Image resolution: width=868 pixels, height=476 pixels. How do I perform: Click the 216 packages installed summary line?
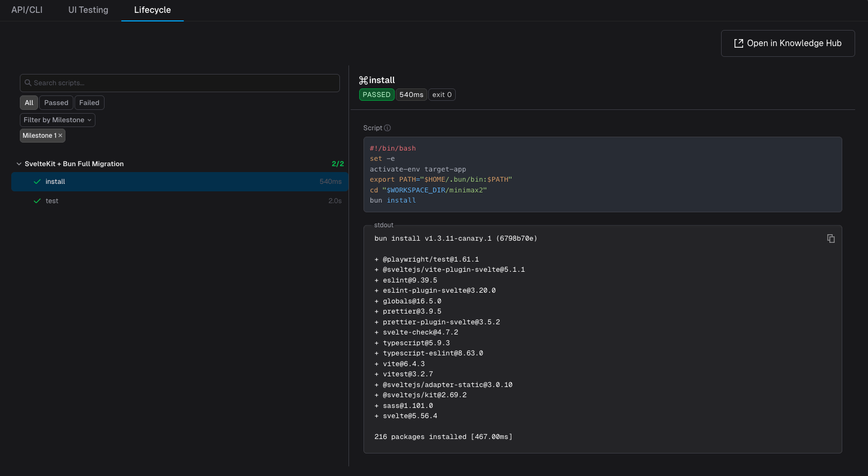pos(443,437)
